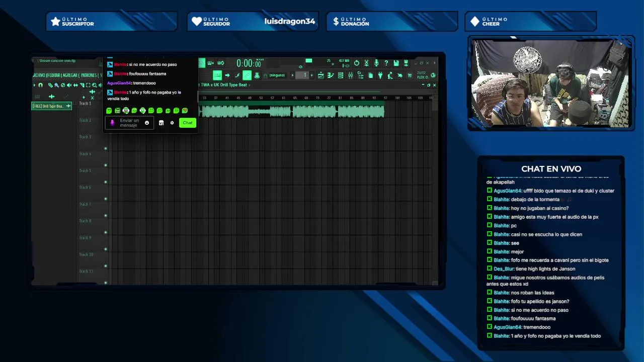Select the audio waveform clip on Track 1
644x362 pixels.
[293, 111]
